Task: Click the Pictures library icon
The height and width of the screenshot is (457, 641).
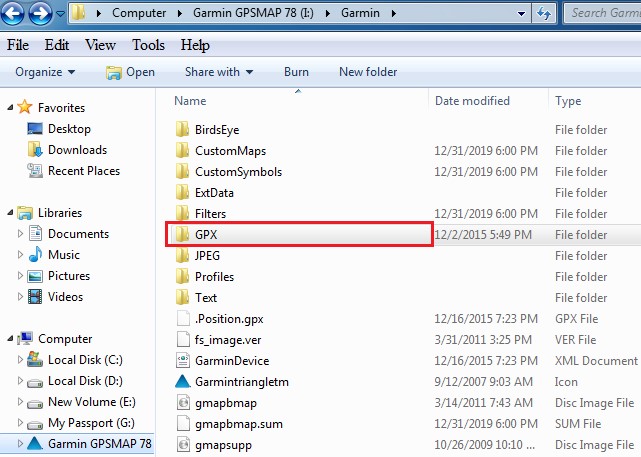Action: coord(35,276)
